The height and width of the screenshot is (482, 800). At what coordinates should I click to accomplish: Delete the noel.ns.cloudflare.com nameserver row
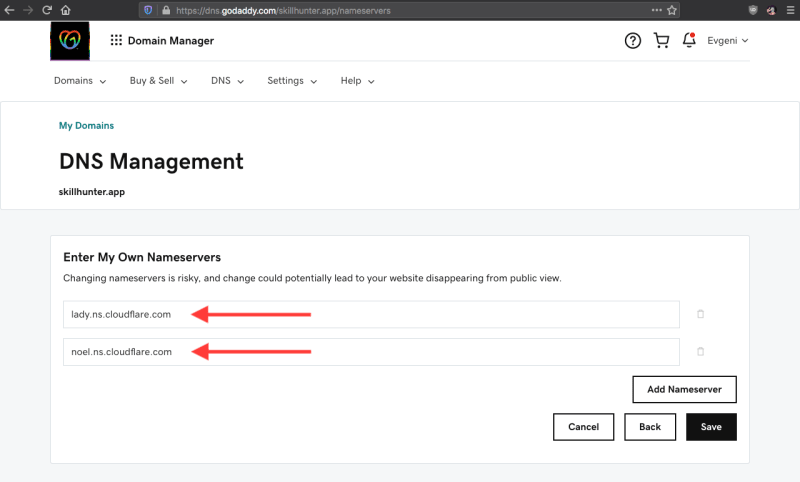point(701,351)
